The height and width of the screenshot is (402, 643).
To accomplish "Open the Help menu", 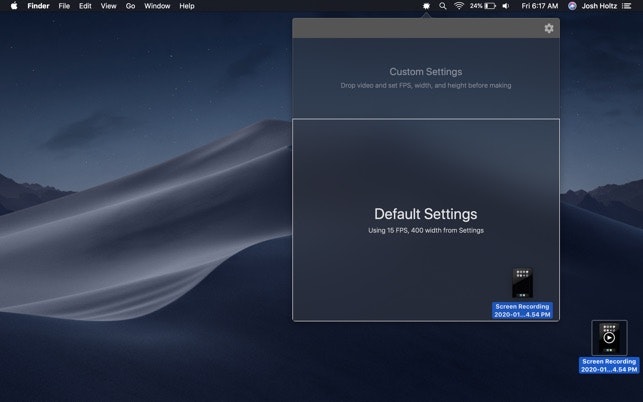I will click(x=187, y=6).
